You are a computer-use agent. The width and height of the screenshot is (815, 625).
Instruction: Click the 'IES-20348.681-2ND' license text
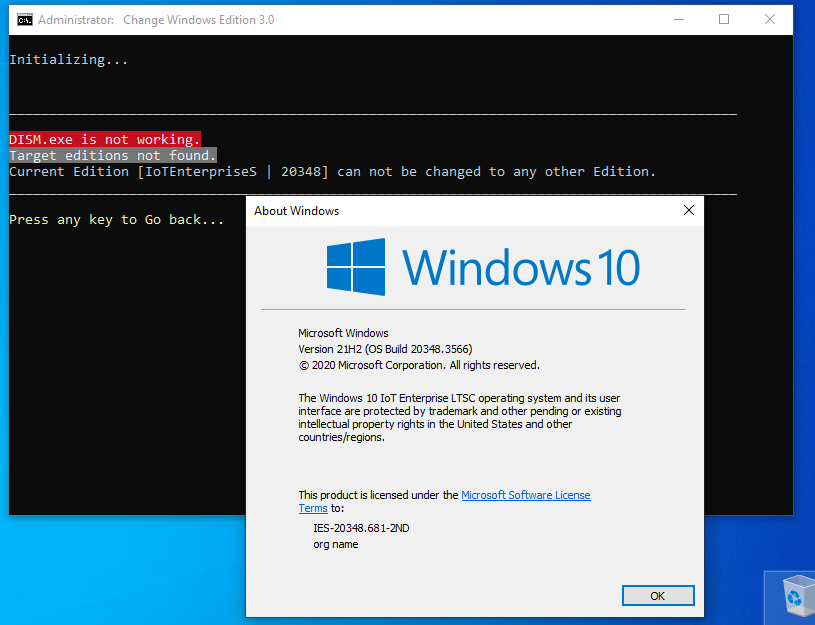[361, 528]
